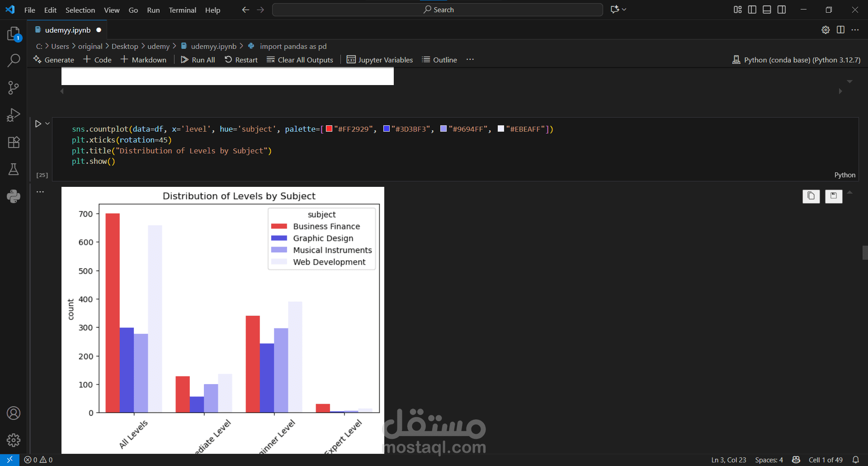Click Ln 3, Col 23 indicator

729,460
